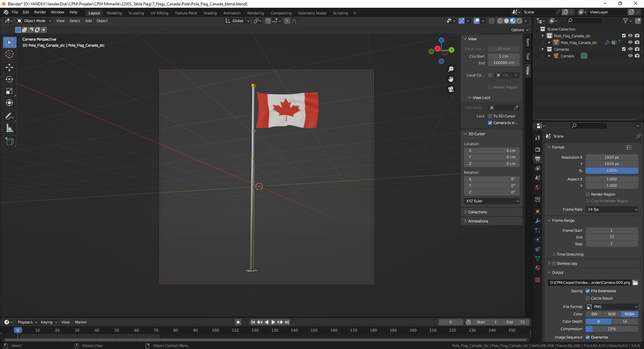644x349 pixels.
Task: Open the Modifiers properties tab
Action: 538,221
